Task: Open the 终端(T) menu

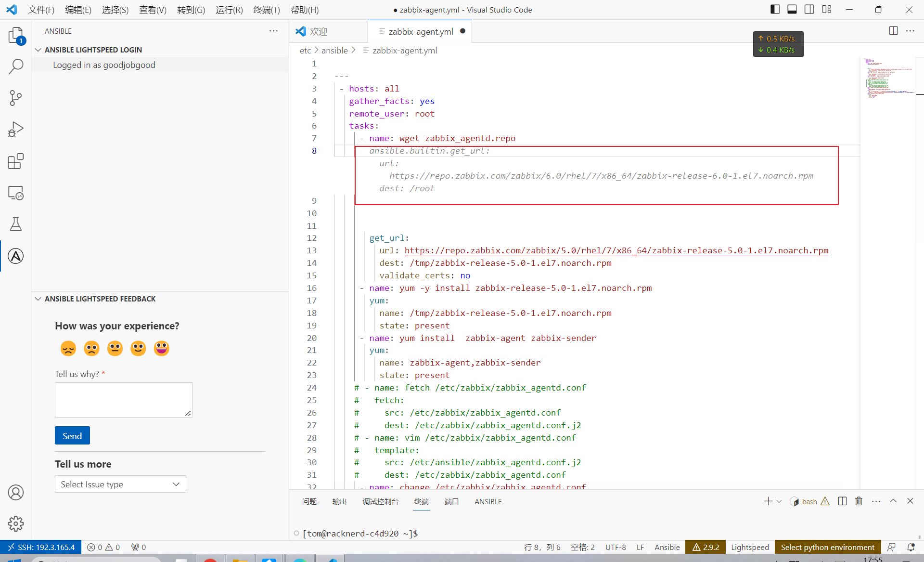Action: (267, 10)
